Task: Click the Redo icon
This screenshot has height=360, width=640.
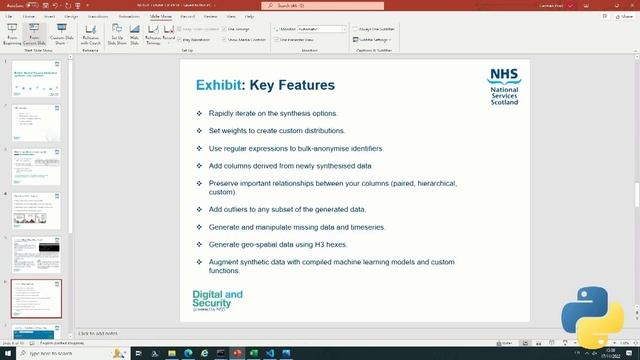Action: coord(68,6)
